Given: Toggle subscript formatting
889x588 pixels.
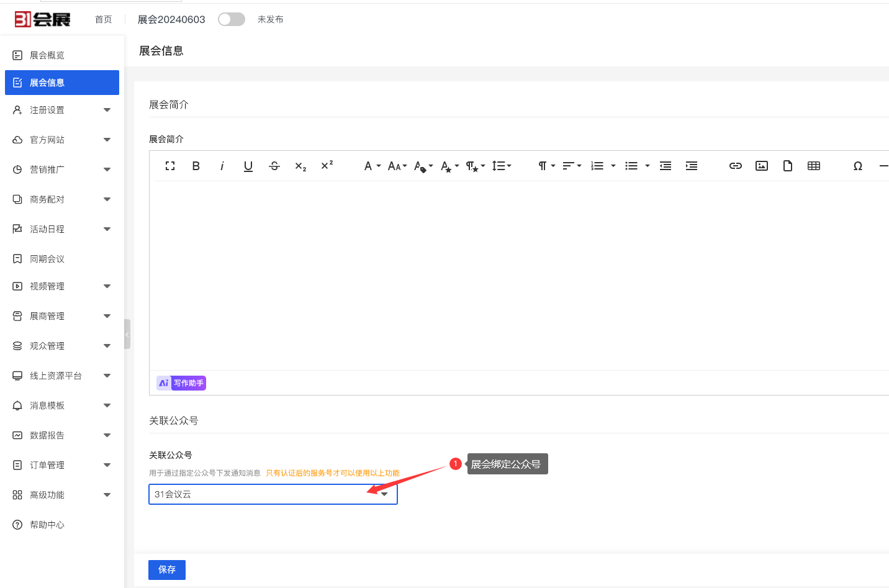Looking at the screenshot, I should tap(300, 166).
